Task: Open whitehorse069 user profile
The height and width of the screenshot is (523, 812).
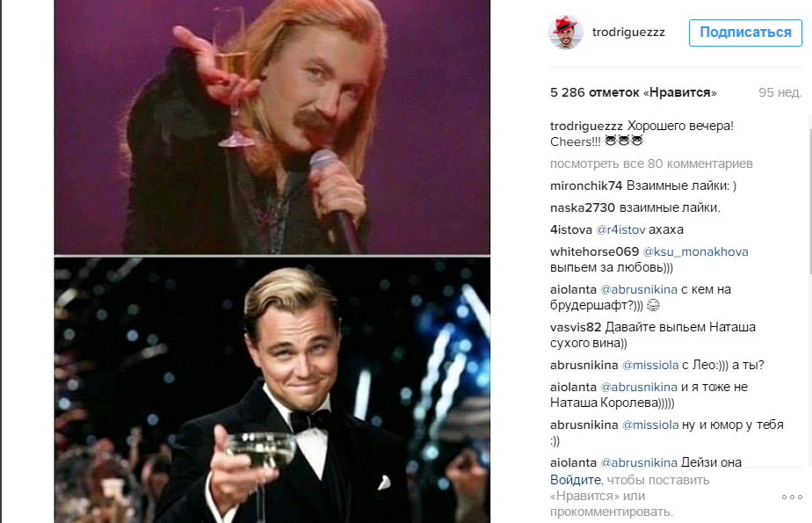Action: [594, 251]
